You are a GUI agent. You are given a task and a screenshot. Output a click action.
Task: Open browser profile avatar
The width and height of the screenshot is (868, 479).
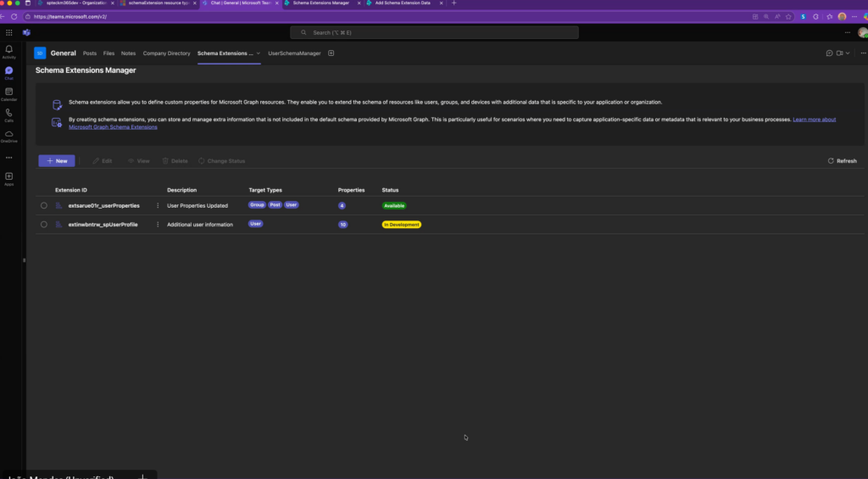point(842,17)
